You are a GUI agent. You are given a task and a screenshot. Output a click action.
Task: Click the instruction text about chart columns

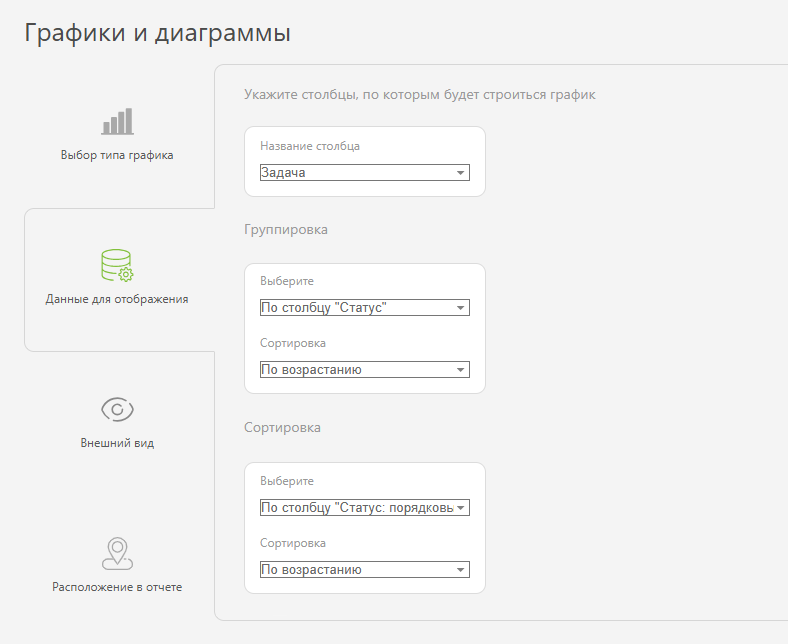420,95
